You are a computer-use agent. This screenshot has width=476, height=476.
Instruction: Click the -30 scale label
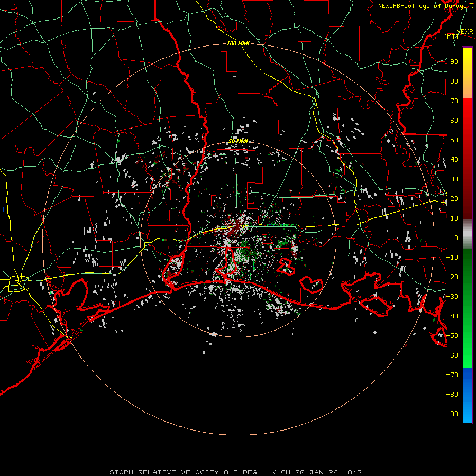click(x=452, y=297)
